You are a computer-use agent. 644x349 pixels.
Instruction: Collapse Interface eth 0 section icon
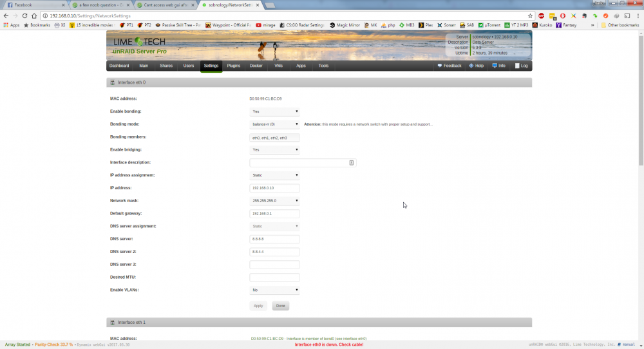click(112, 82)
